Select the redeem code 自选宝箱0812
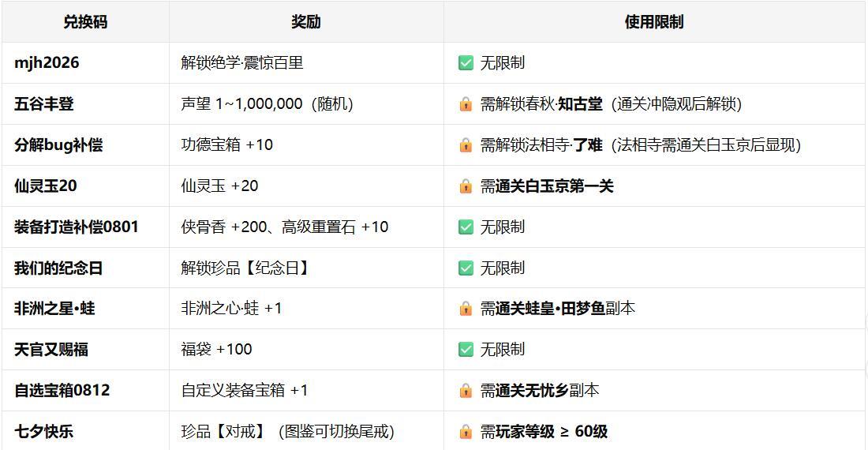This screenshot has width=868, height=450. [62, 390]
